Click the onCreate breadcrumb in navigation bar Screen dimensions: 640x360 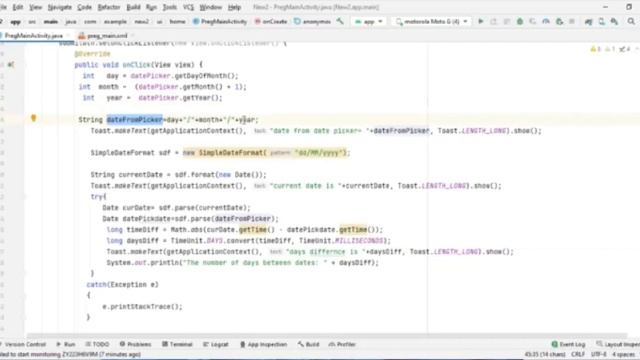pyautogui.click(x=271, y=21)
